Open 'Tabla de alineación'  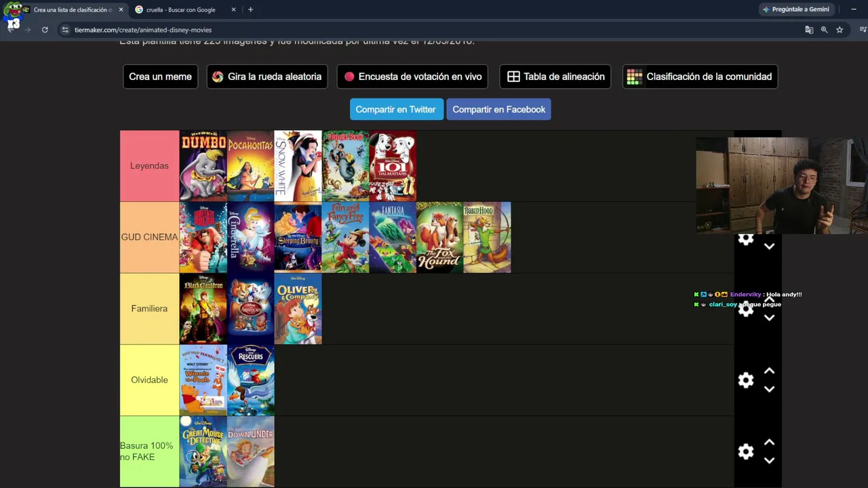(555, 77)
